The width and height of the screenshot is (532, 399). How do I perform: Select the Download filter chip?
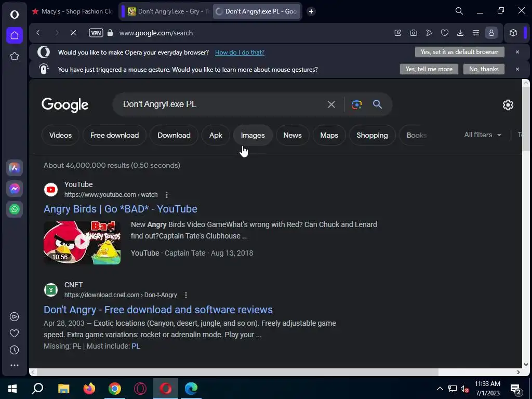coord(174,135)
